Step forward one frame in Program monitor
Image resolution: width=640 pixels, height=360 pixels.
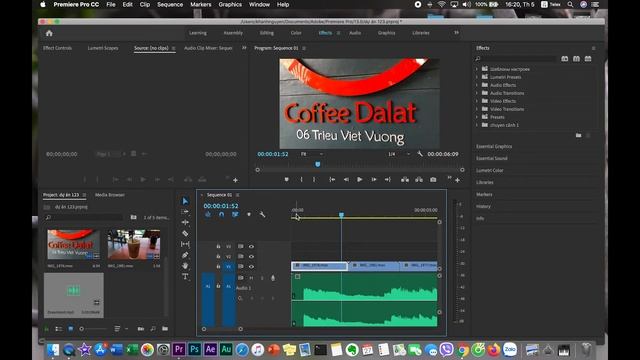373,180
